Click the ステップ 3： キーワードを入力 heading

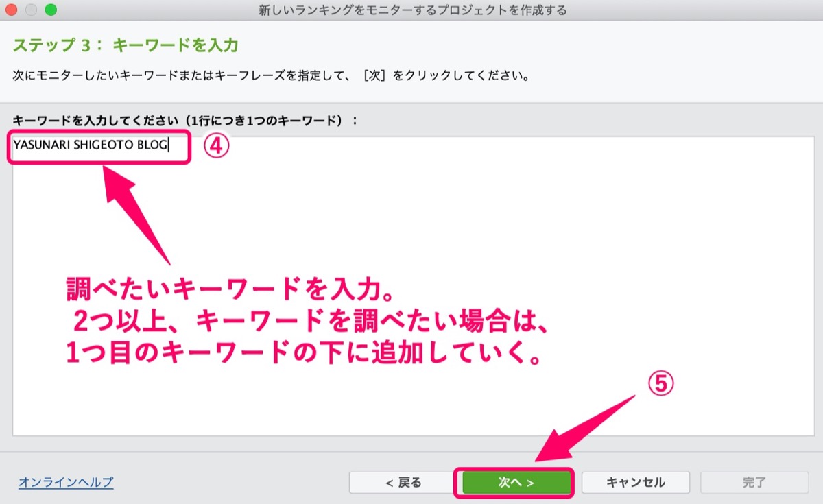[126, 46]
